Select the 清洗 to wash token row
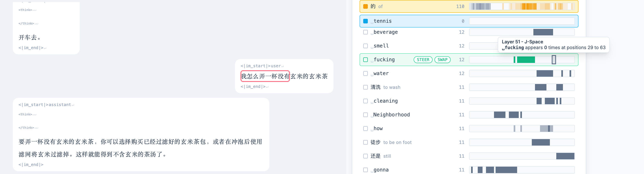 [x=469, y=87]
